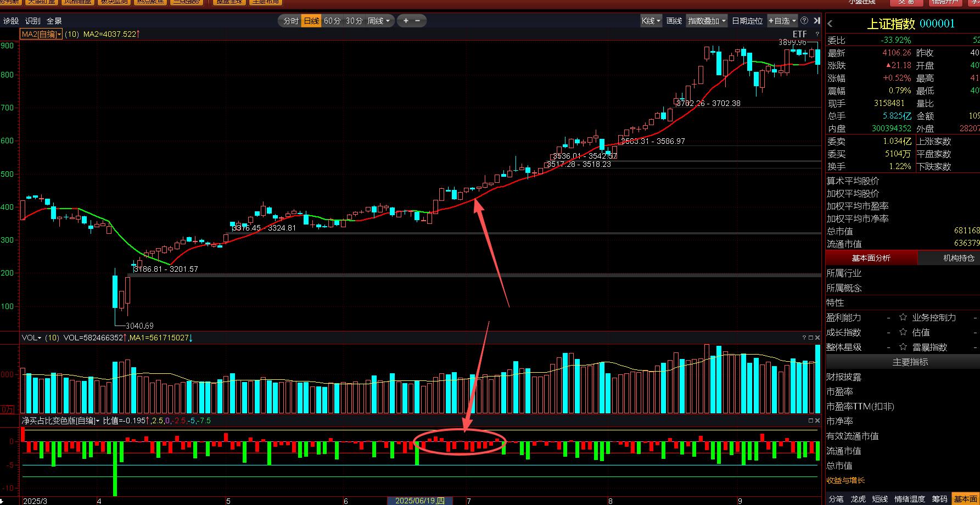This screenshot has height=505, width=980.
Task: Collapse side panel with the arrow-bar icon
Action: coord(816,21)
